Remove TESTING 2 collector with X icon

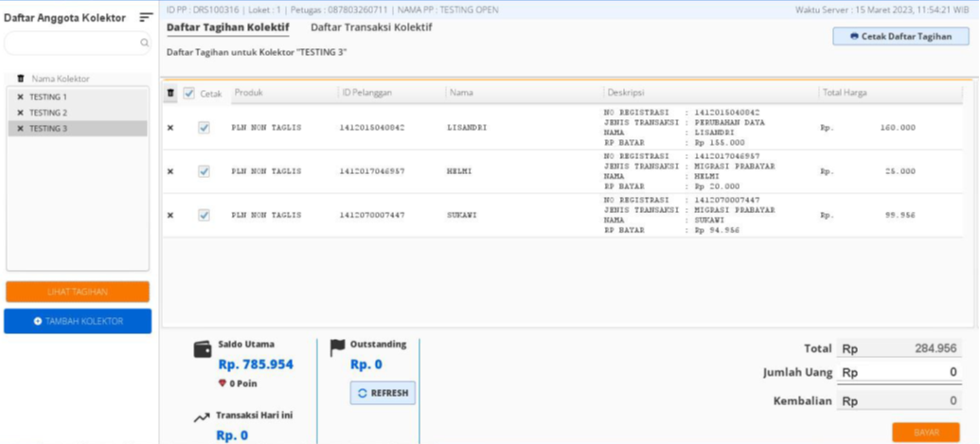point(20,113)
